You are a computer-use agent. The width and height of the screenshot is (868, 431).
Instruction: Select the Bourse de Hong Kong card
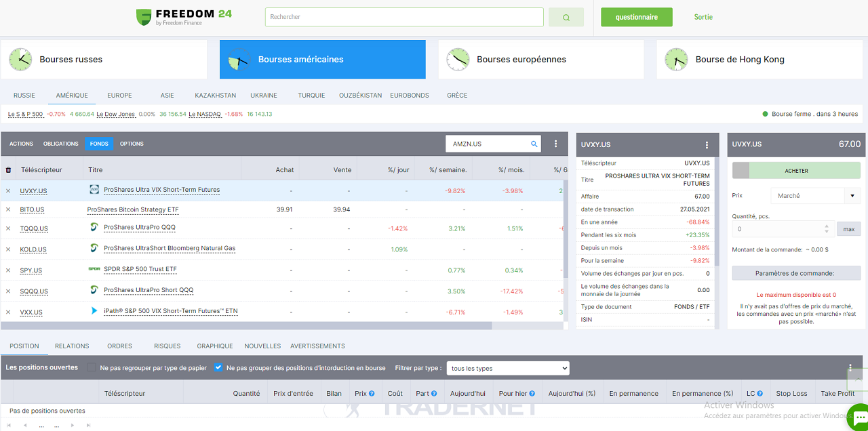[x=759, y=60]
